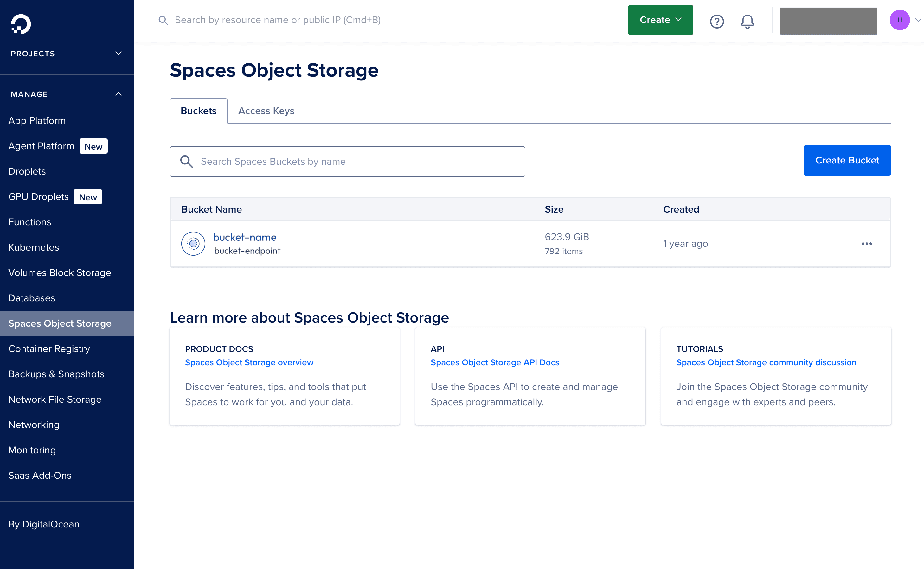Click the purple avatar icon
This screenshot has height=569, width=924.
[900, 20]
